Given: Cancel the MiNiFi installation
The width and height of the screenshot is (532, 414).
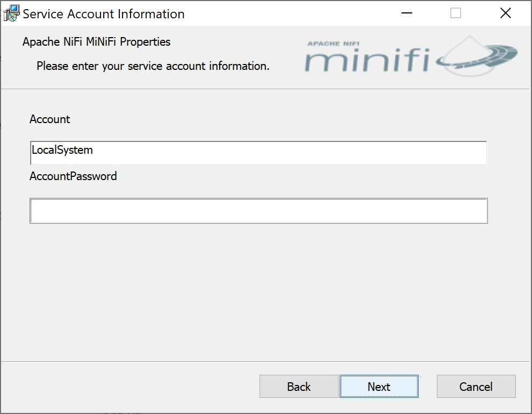Looking at the screenshot, I should coord(476,387).
